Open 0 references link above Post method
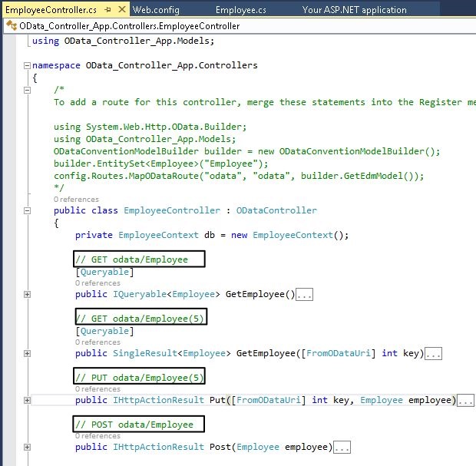This screenshot has width=476, height=466. coord(98,435)
